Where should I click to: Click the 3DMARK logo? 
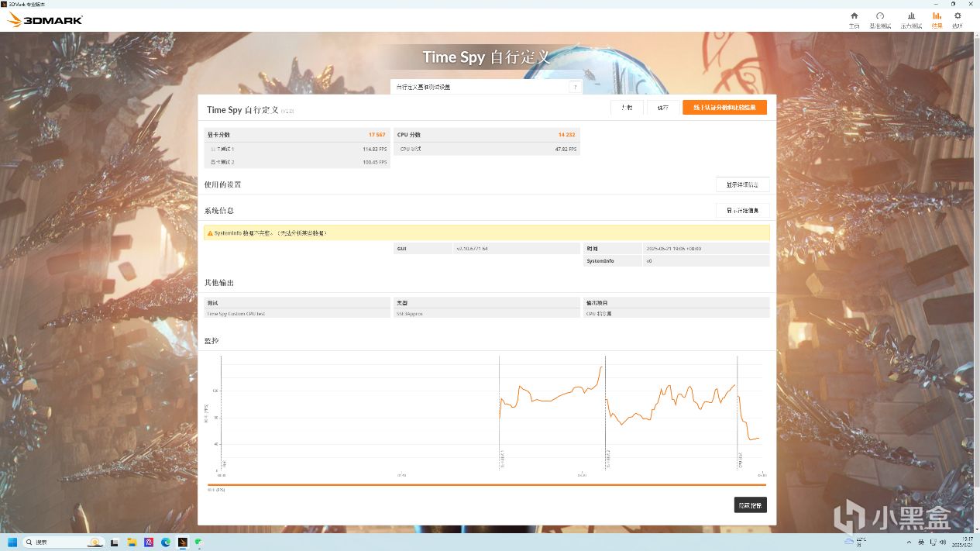tap(44, 20)
